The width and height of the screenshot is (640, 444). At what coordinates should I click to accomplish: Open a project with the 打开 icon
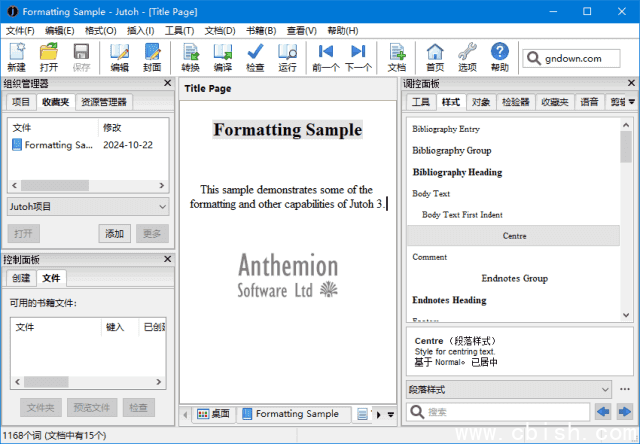[x=49, y=57]
